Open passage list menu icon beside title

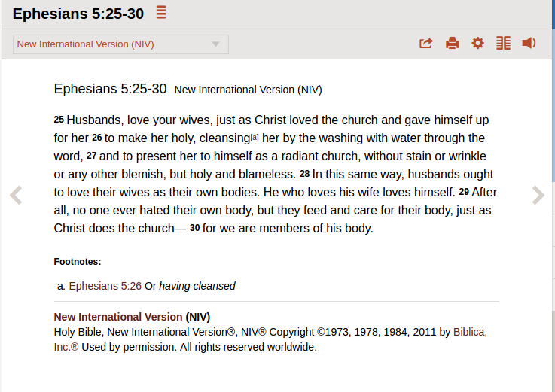(161, 12)
